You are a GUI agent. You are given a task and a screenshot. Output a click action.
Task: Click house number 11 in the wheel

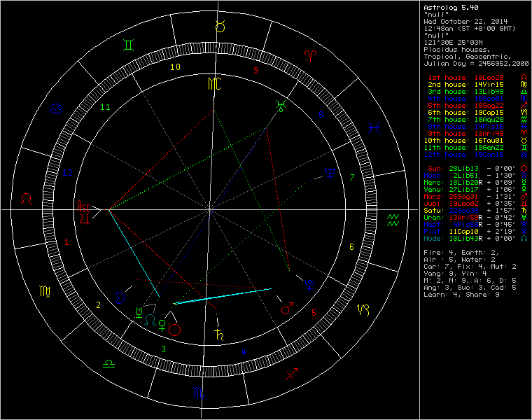[105, 107]
